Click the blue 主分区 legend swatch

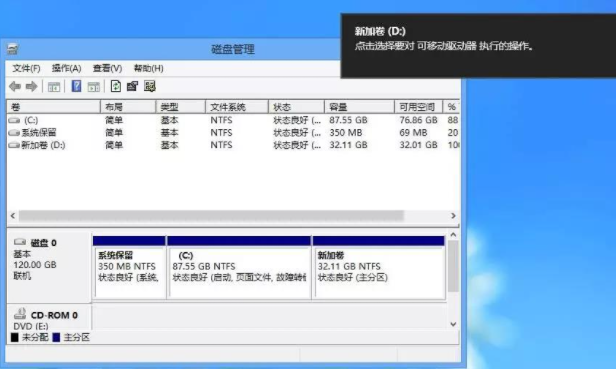click(x=56, y=337)
